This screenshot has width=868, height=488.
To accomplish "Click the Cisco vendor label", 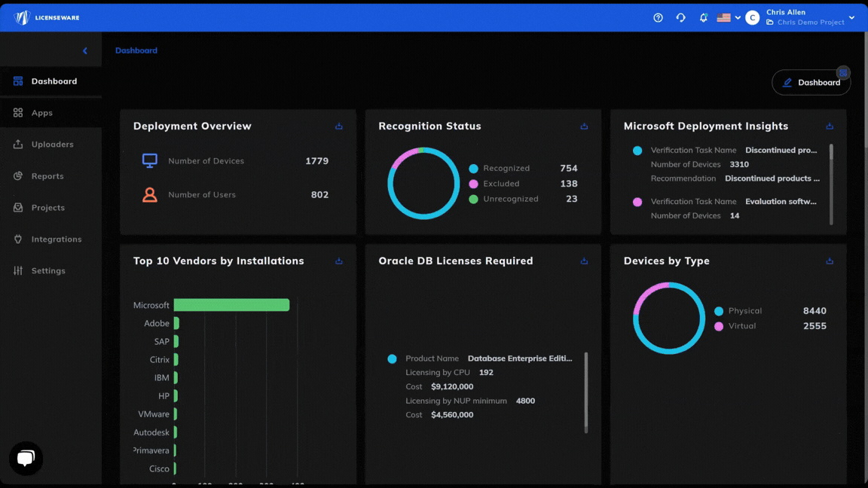I will coord(160,468).
